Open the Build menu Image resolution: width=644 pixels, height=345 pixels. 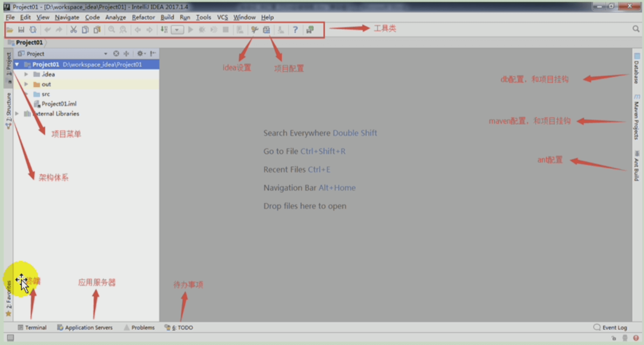click(167, 17)
